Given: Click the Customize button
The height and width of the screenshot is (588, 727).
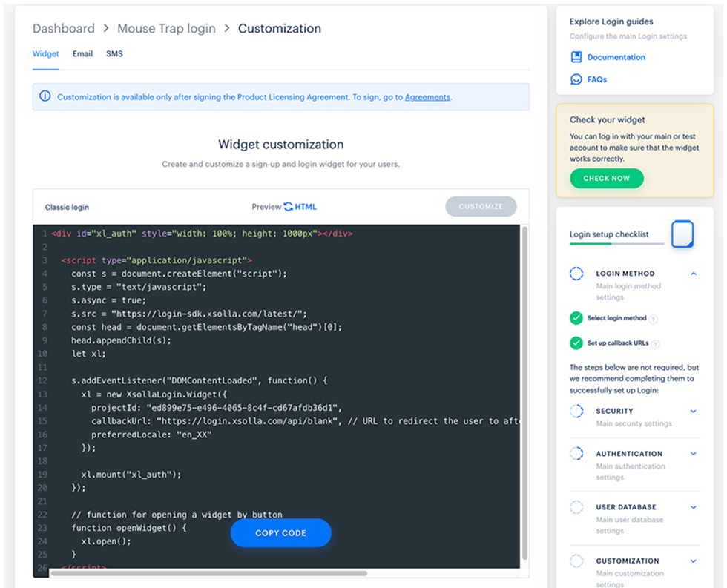Looking at the screenshot, I should pos(481,207).
